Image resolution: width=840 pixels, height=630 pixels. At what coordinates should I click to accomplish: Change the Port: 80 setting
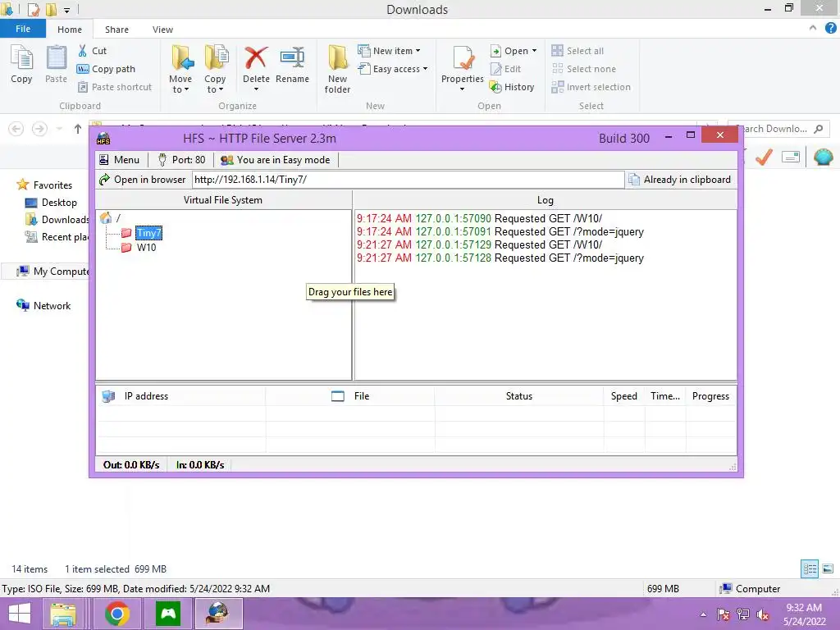tap(181, 160)
